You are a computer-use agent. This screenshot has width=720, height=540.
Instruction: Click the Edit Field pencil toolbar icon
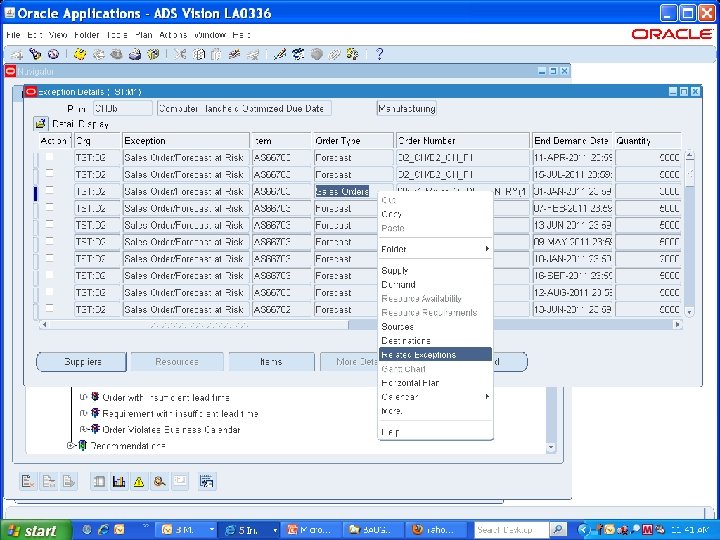click(x=279, y=55)
